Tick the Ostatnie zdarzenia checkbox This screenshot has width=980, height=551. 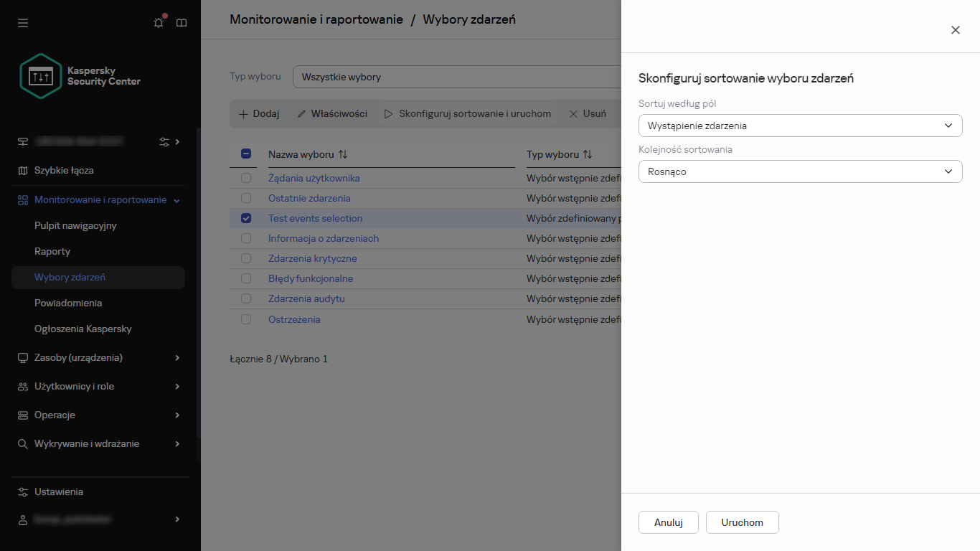(x=246, y=198)
